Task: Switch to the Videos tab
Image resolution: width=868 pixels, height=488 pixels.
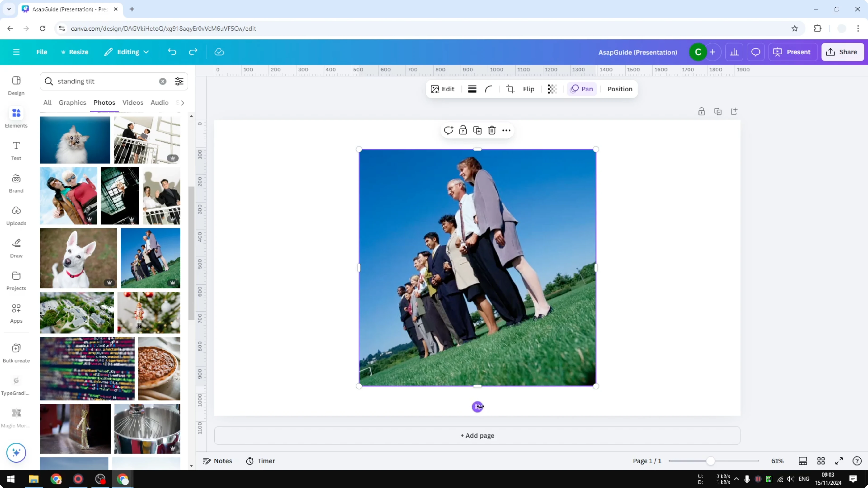Action: pos(132,103)
